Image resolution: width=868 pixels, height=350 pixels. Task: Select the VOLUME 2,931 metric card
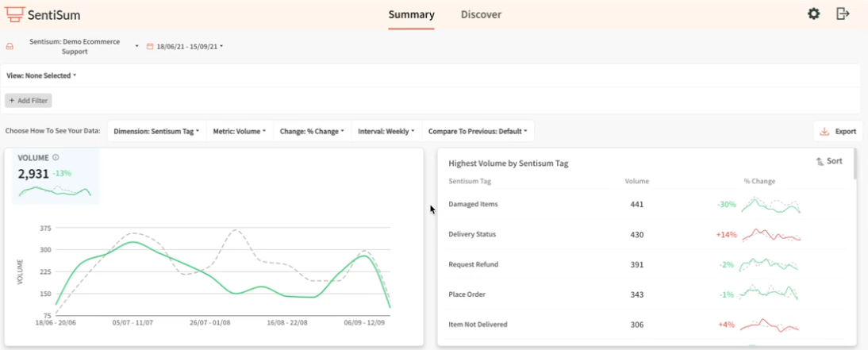[56, 176]
